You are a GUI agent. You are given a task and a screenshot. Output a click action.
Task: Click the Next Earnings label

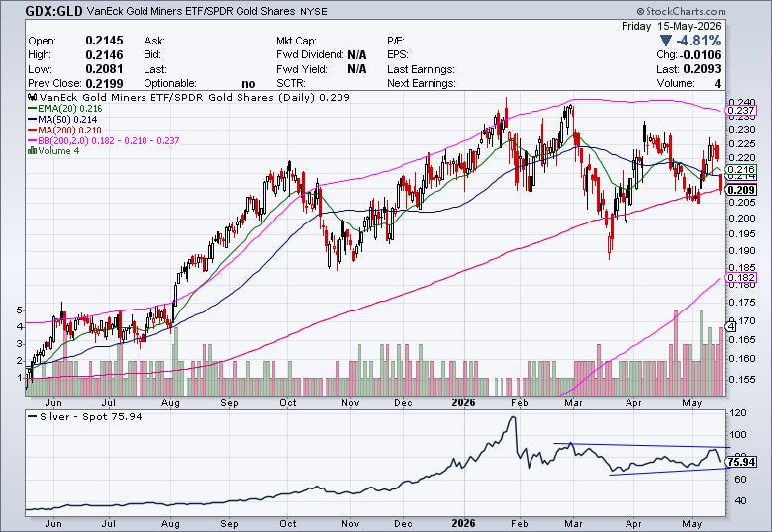tap(422, 83)
